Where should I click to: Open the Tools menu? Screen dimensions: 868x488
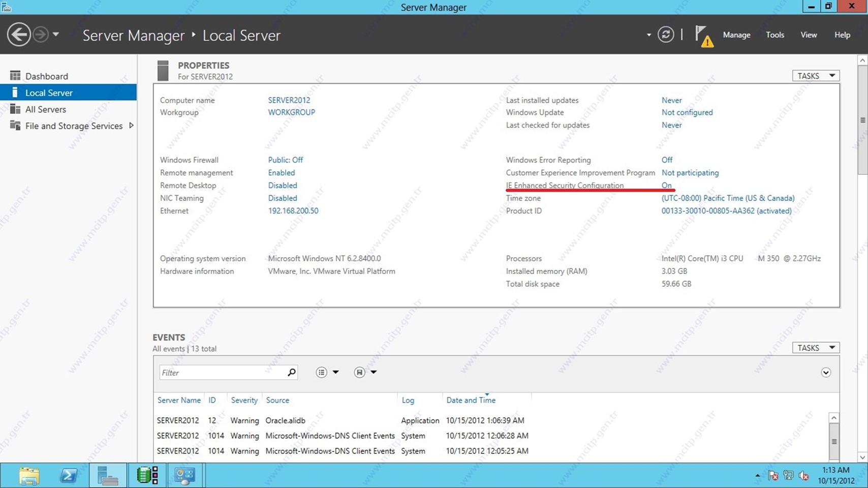click(774, 35)
